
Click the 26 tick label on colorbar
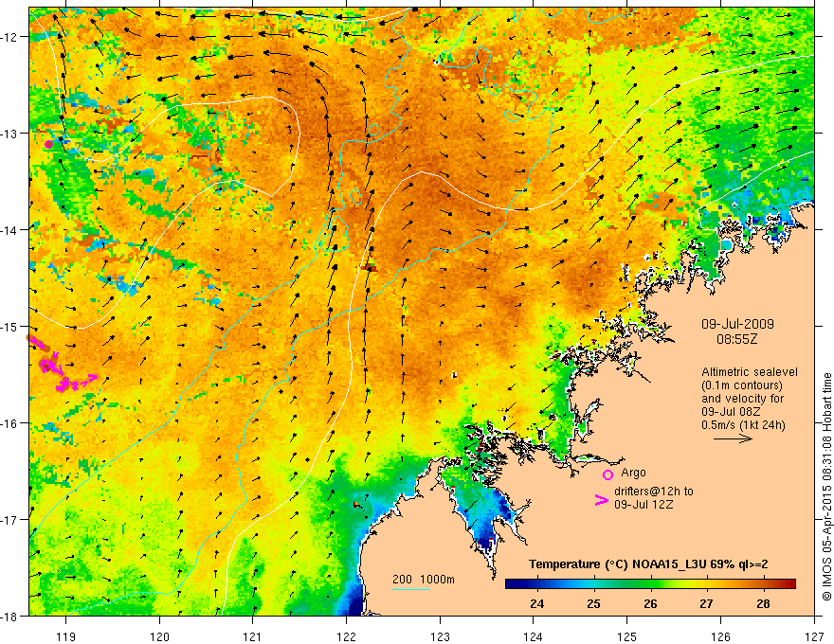(x=650, y=603)
